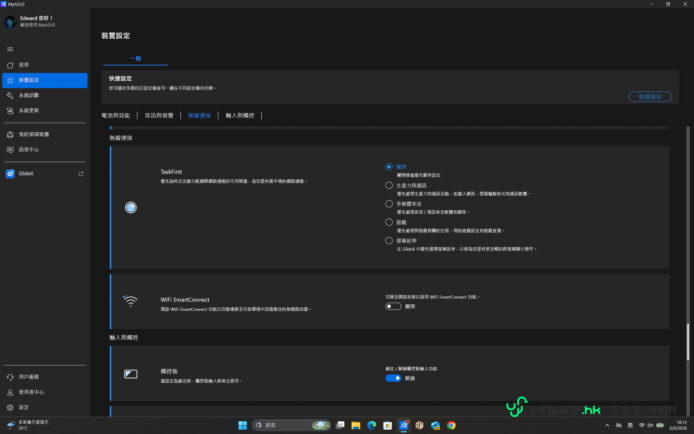Open system update sidebar item
This screenshot has width=694, height=434.
44,110
